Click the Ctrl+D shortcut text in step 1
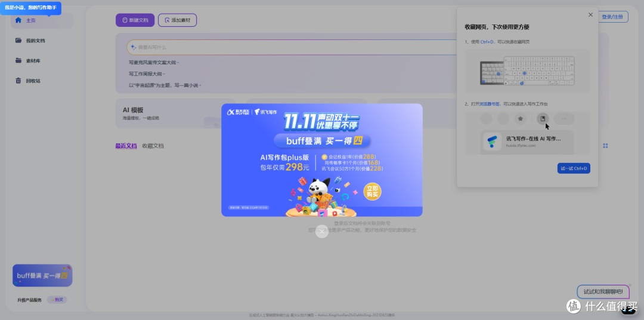 click(x=488, y=42)
